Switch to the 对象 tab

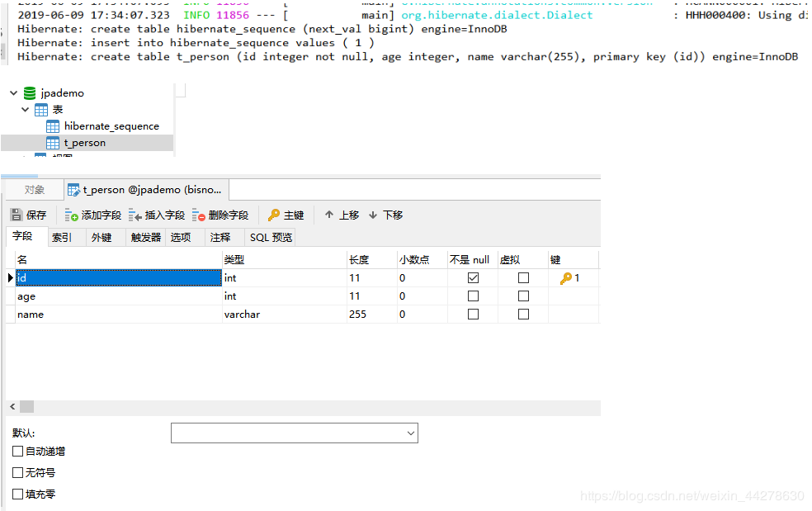(34, 189)
